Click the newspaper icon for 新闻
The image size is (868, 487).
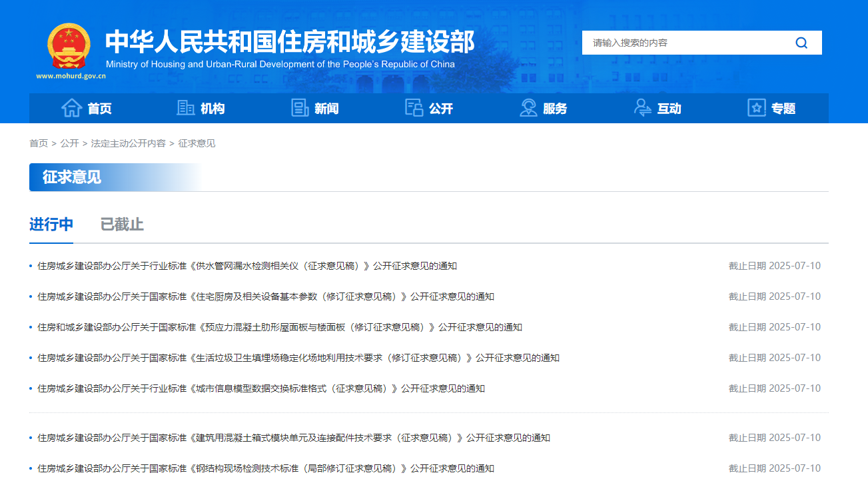click(x=300, y=108)
